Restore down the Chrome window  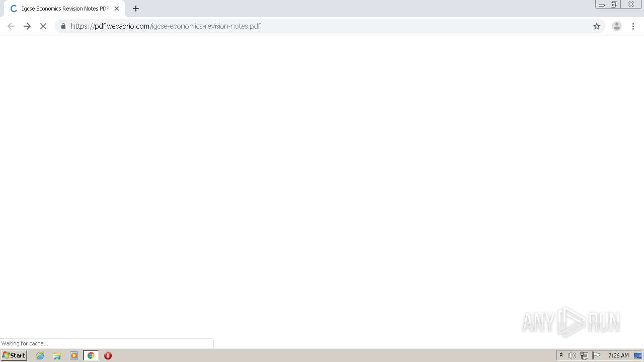[614, 5]
